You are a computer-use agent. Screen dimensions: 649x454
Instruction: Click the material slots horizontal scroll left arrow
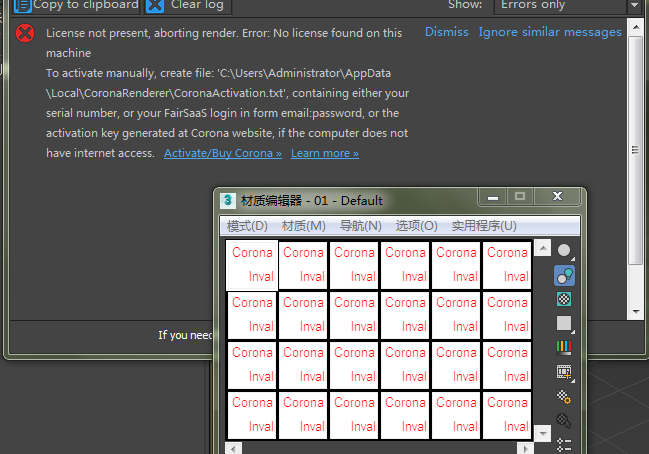click(233, 449)
